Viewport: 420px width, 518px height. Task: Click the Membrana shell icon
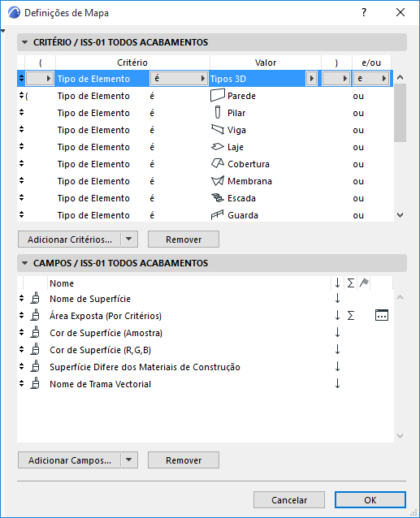click(218, 181)
